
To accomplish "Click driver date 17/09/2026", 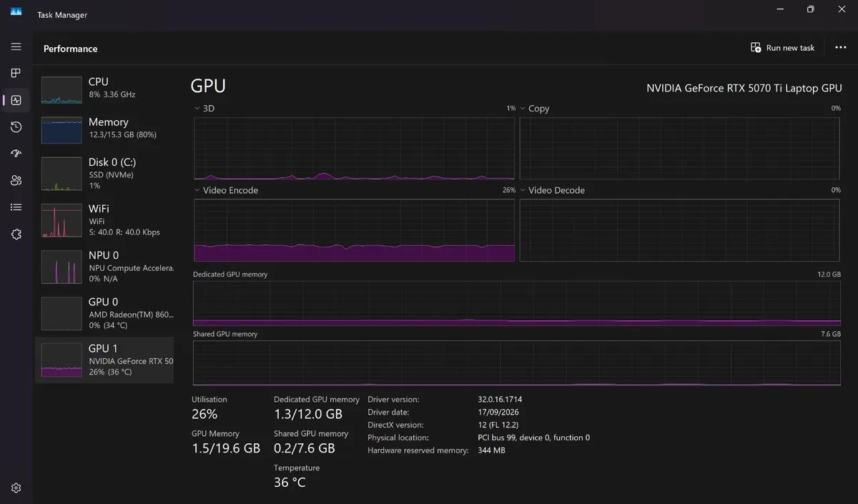I will click(500, 412).
